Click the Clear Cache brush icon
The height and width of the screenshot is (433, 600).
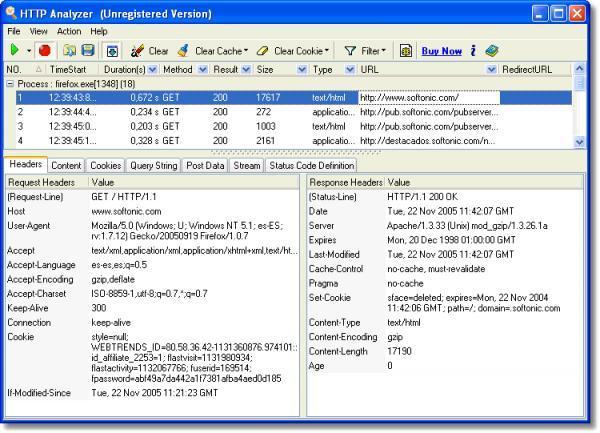coord(183,50)
